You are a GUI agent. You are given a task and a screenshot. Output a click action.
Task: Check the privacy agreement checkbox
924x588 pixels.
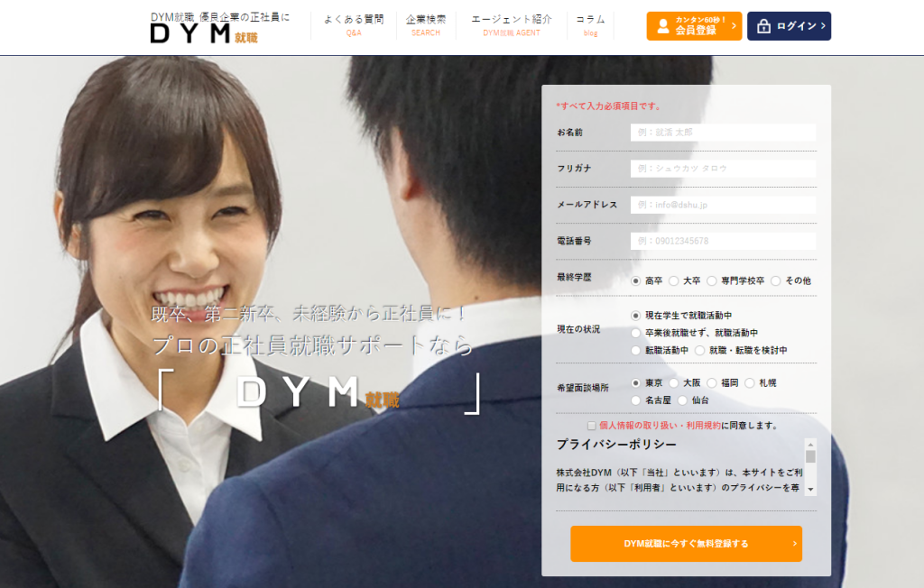coord(591,426)
